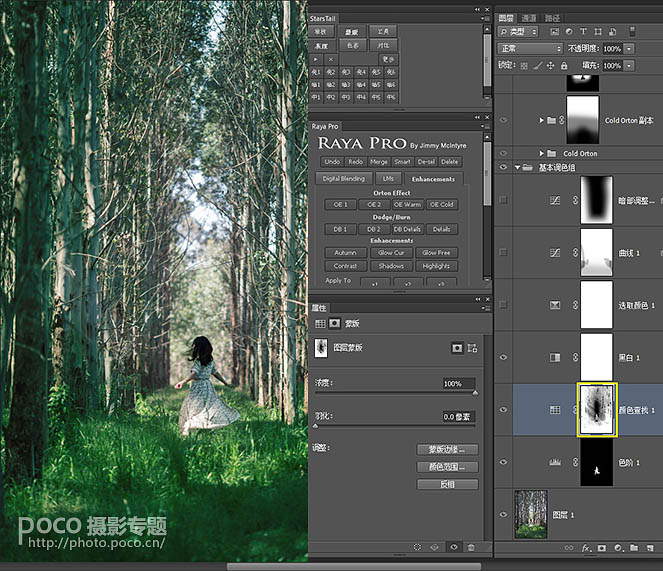Click the X button in StarsTail panel
Viewport: 663px width, 571px height.
(331, 60)
